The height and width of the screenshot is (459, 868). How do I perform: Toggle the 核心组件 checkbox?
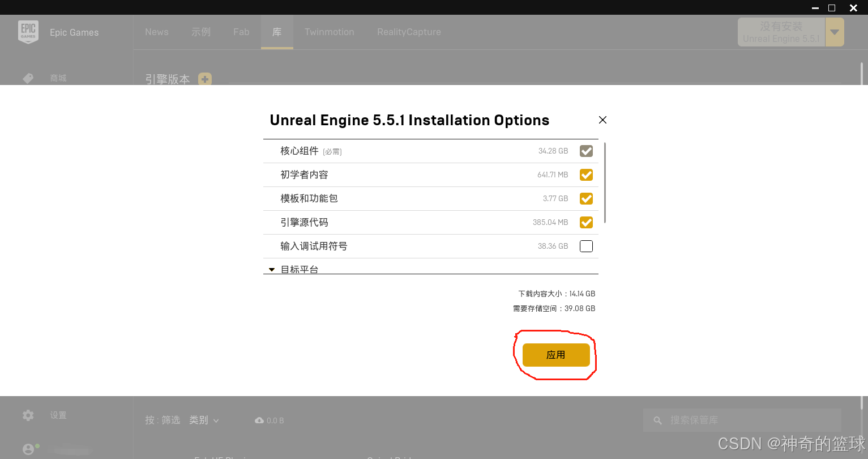pyautogui.click(x=586, y=151)
